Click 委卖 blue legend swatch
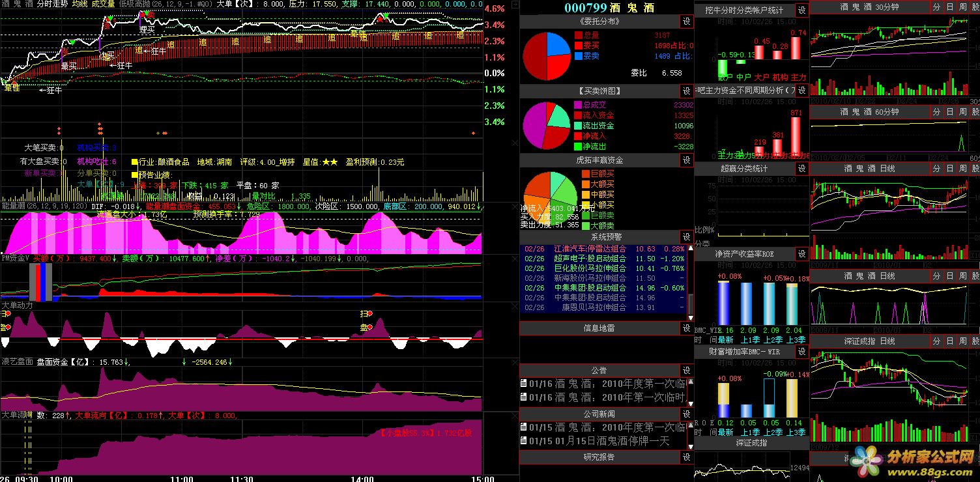Image resolution: width=980 pixels, height=482 pixels. [578, 57]
